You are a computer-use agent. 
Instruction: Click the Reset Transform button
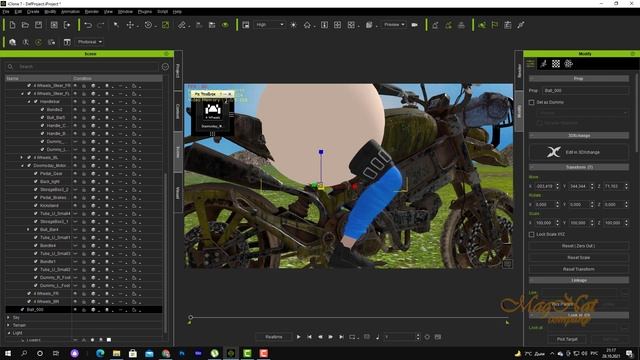coord(578,269)
